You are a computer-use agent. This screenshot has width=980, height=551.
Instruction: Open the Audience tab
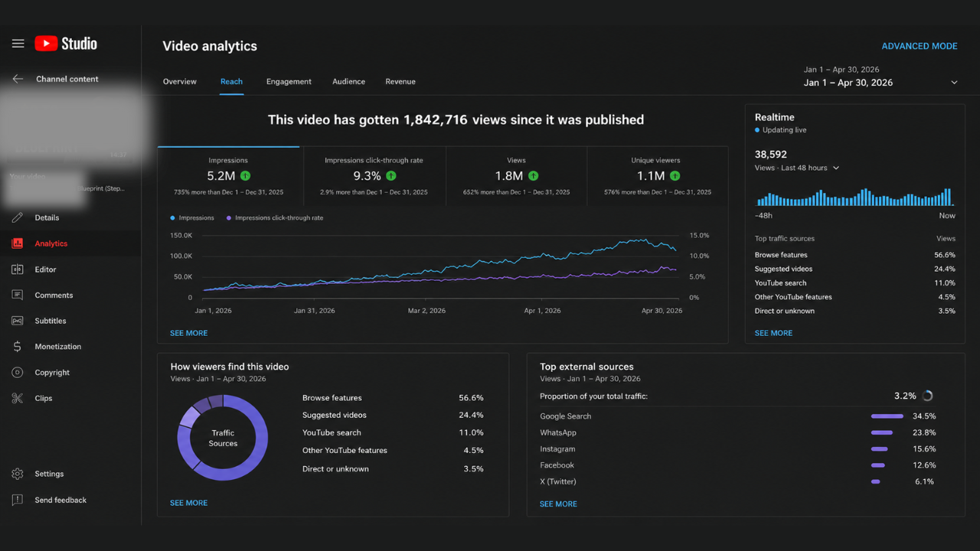[x=348, y=81]
